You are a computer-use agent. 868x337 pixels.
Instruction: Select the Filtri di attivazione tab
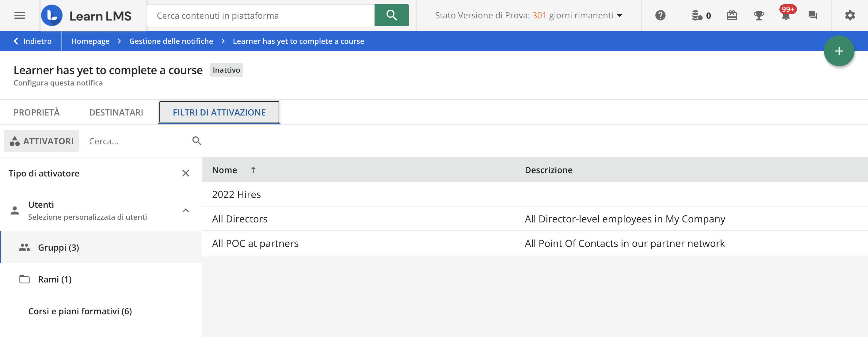(219, 112)
